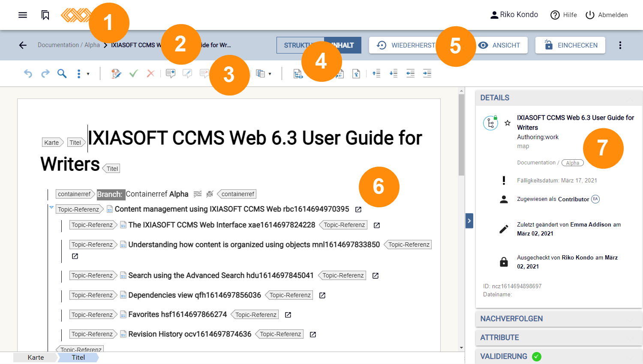Open the hamburger main menu
Viewport: 643px width, 364px height.
click(23, 15)
